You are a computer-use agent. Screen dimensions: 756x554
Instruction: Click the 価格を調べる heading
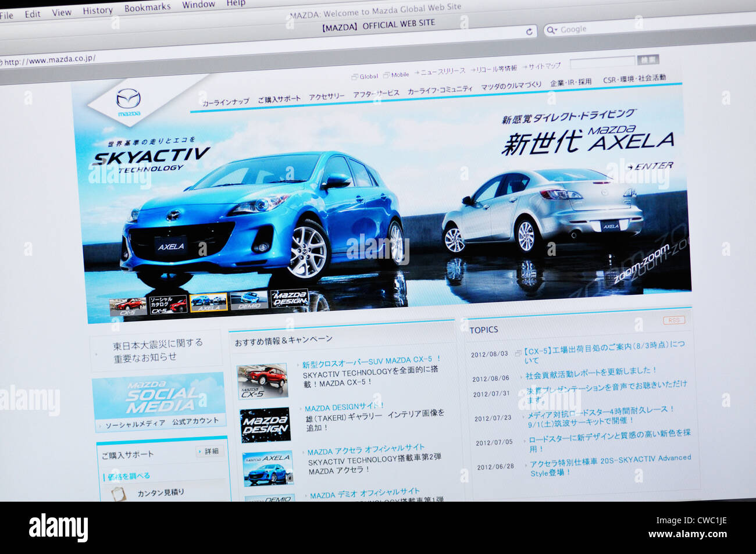[129, 476]
